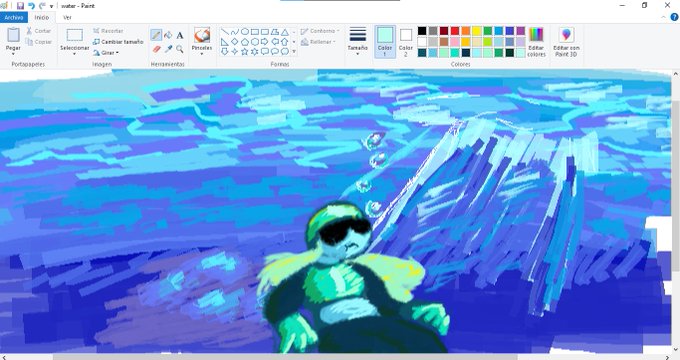The image size is (680, 360).
Task: Open the Archivo menu
Action: pos(14,17)
